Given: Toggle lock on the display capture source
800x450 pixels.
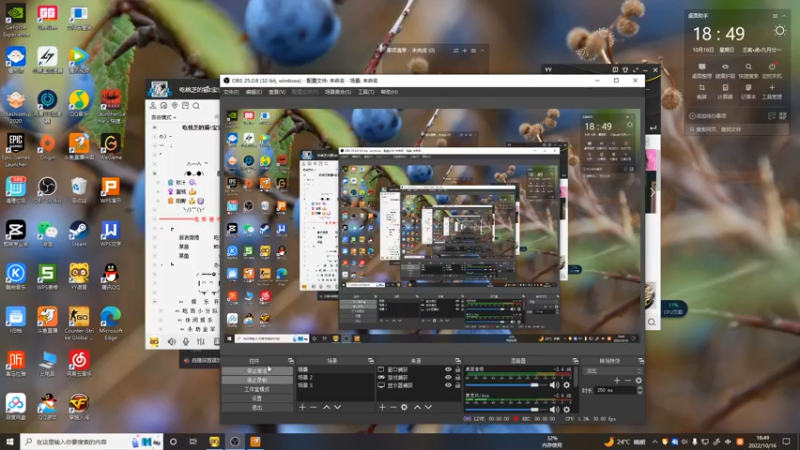Looking at the screenshot, I should coord(458,385).
